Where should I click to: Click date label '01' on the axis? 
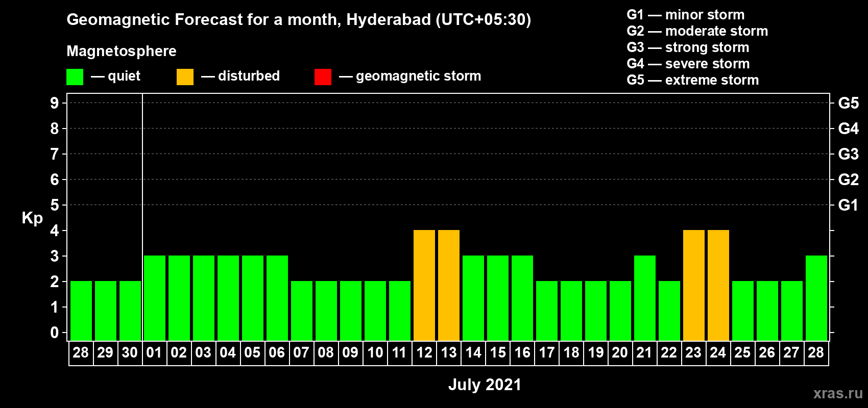tap(154, 353)
